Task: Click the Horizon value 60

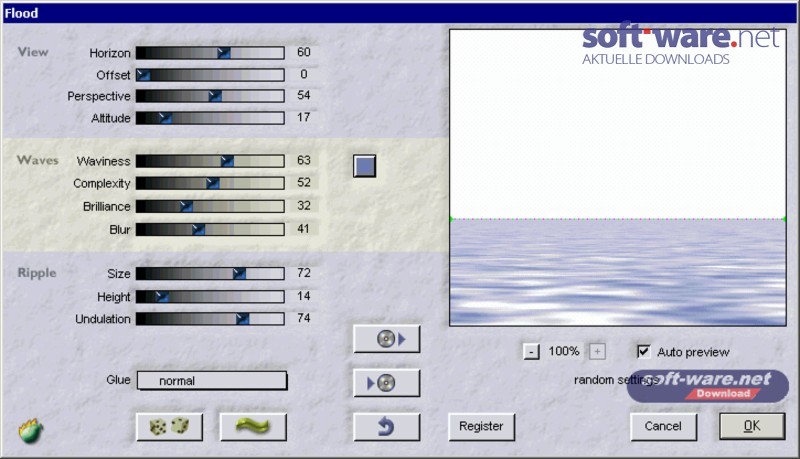Action: pos(304,52)
